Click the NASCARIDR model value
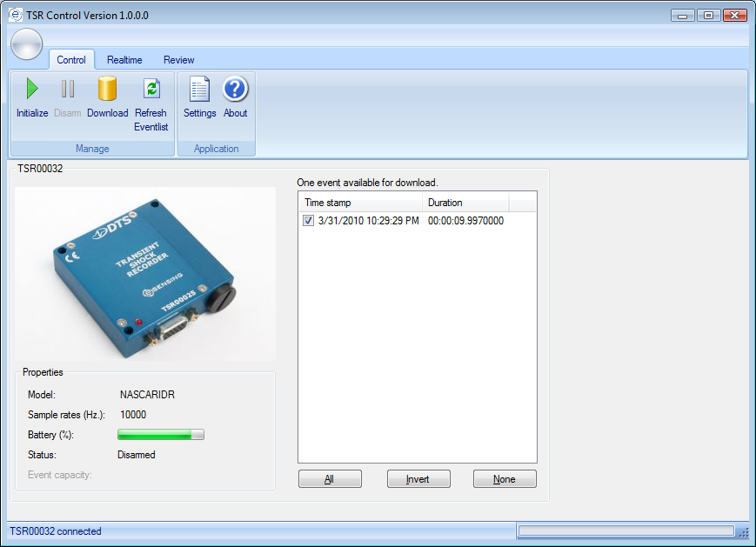The width and height of the screenshot is (756, 547). (x=147, y=395)
